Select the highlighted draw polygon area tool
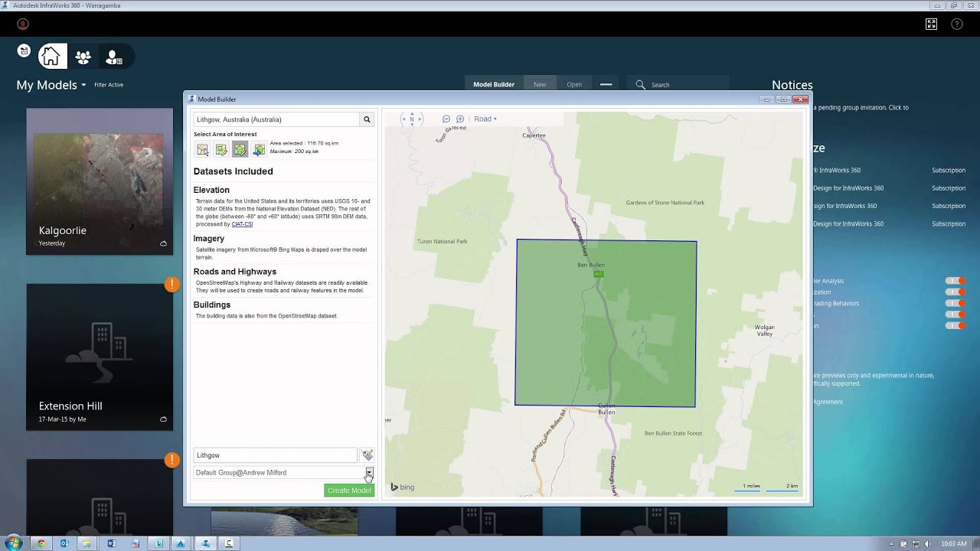The image size is (980, 551). pos(240,150)
